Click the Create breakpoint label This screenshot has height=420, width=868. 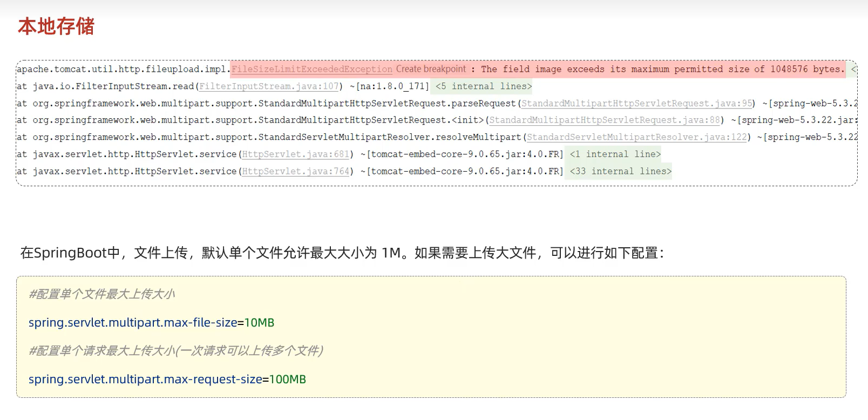[431, 69]
